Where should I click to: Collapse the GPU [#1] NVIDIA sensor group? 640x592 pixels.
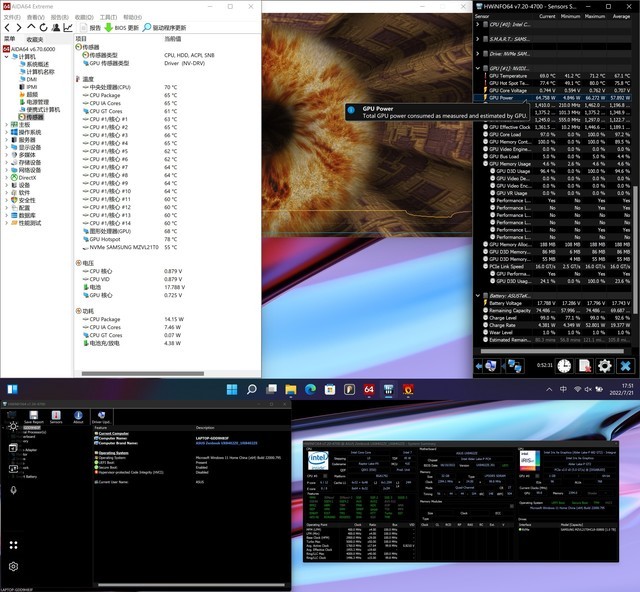point(478,68)
